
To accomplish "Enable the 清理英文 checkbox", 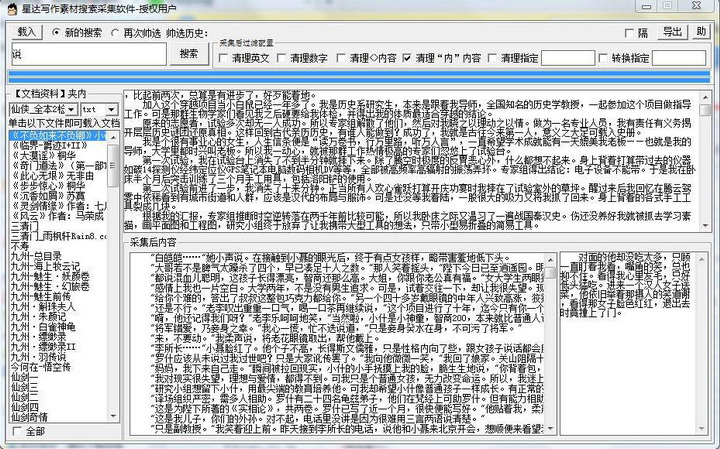I will (x=224, y=58).
